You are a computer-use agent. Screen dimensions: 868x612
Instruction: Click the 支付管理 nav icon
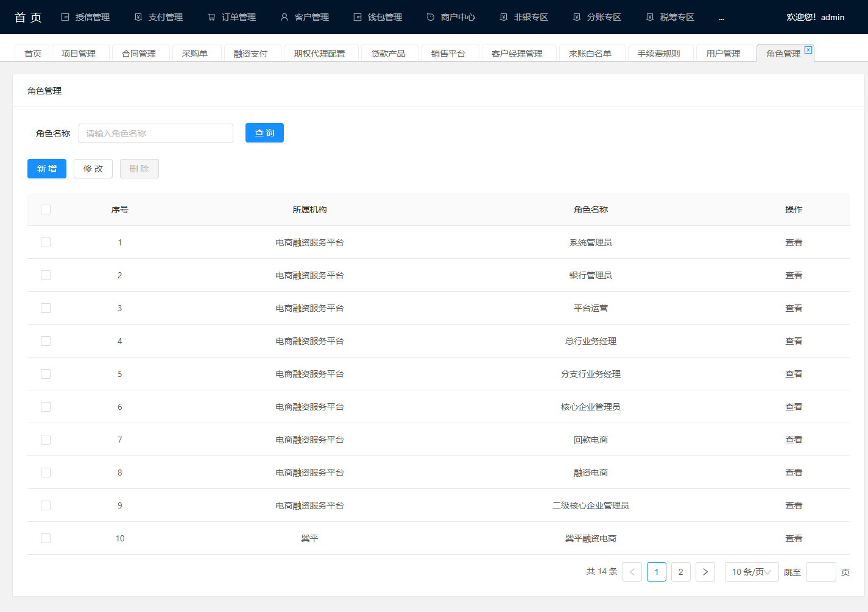(x=138, y=17)
